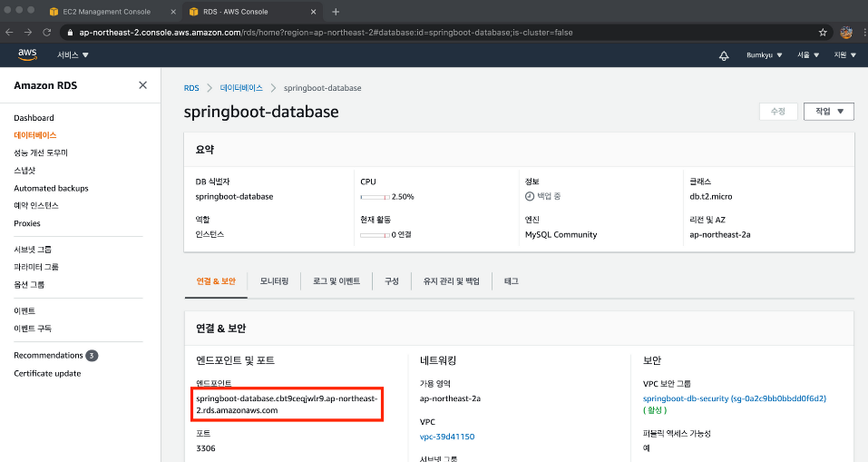Screen dimensions: 868x462
Task: Close the Amazon RDS sidebar
Action: (142, 84)
